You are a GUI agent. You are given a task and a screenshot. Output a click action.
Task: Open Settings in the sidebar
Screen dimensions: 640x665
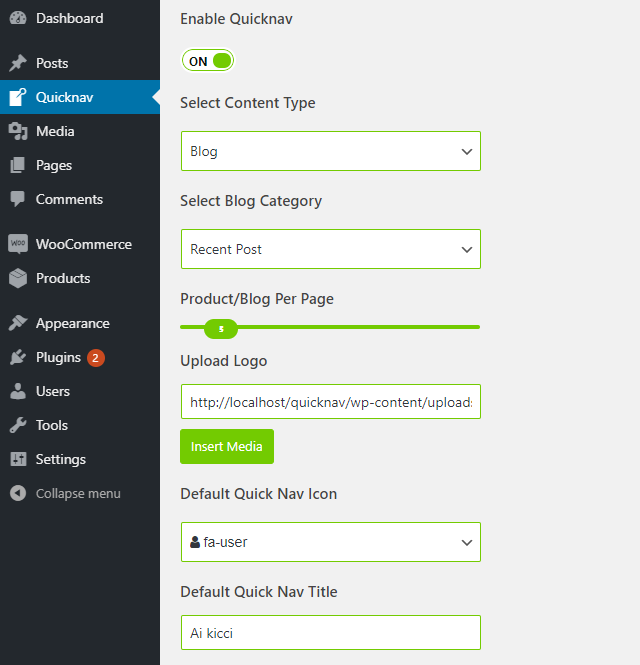[x=80, y=459]
